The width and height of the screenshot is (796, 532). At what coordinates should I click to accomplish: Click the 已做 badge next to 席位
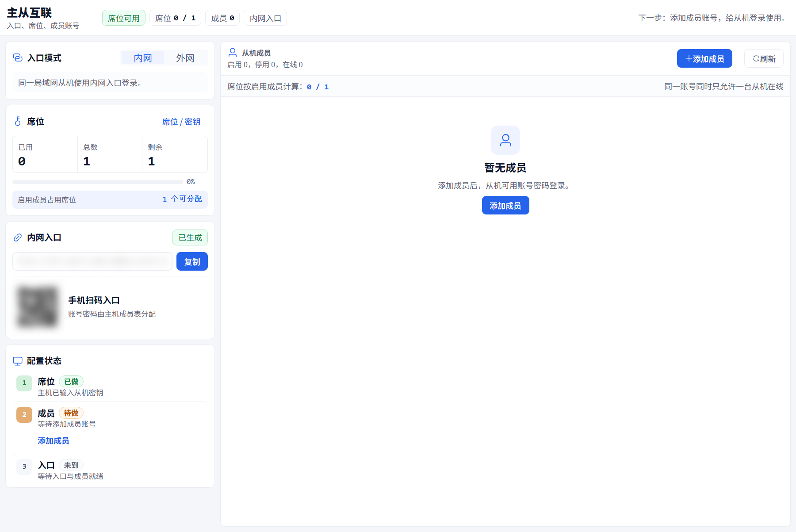tap(71, 381)
